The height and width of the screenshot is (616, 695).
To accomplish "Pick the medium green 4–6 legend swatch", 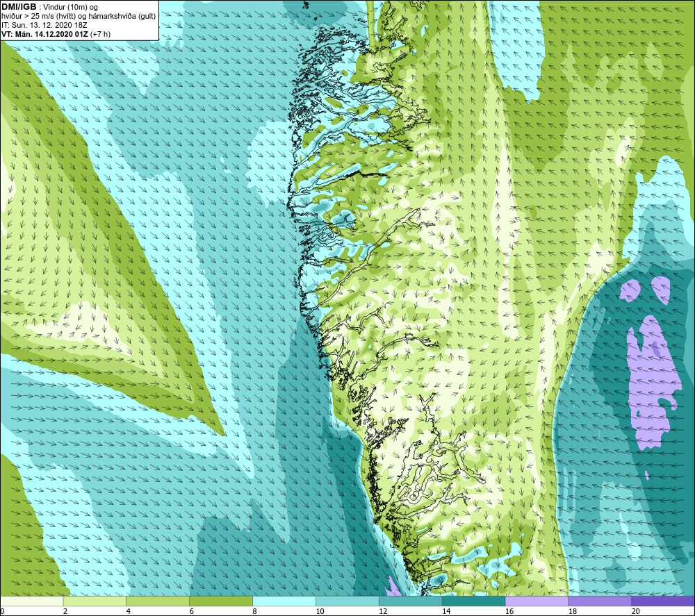I will tap(158, 601).
